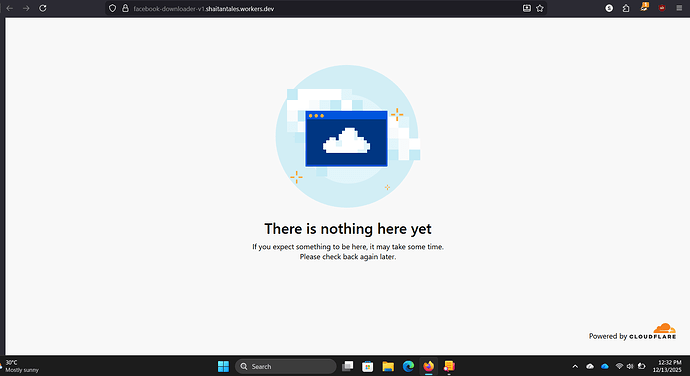Open Task View on the taskbar
Image resolution: width=690 pixels, height=376 pixels.
tap(348, 366)
